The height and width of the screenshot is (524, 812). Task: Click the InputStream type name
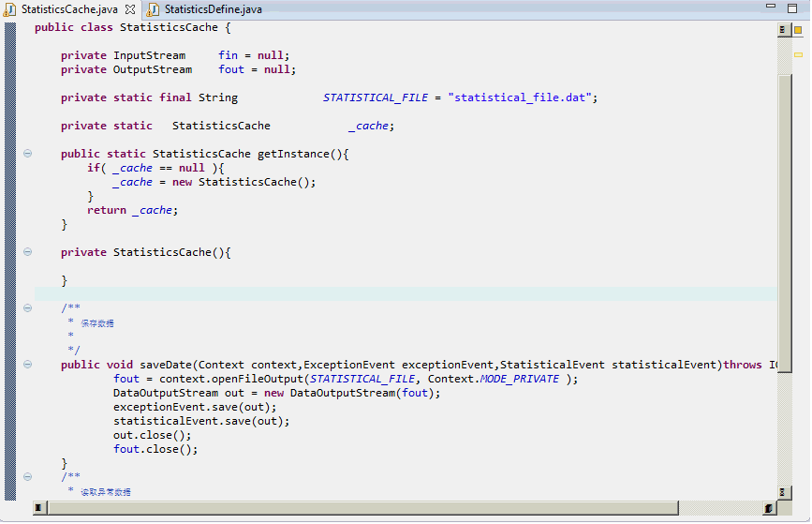[149, 55]
